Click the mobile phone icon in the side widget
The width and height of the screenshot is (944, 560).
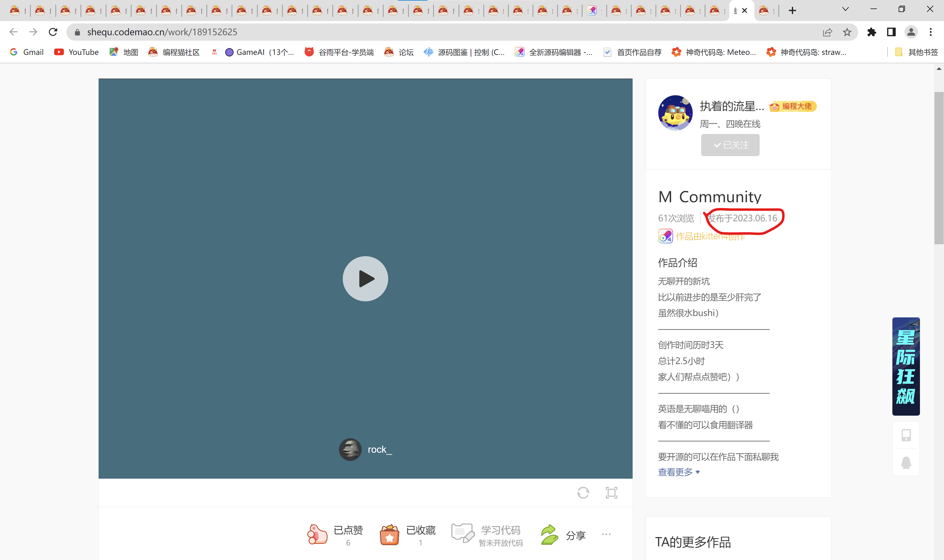point(906,435)
